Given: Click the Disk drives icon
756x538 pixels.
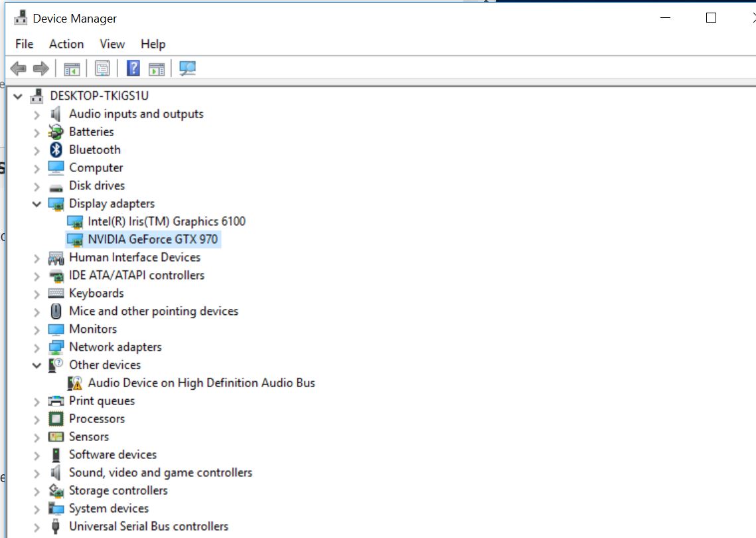Looking at the screenshot, I should point(56,188).
